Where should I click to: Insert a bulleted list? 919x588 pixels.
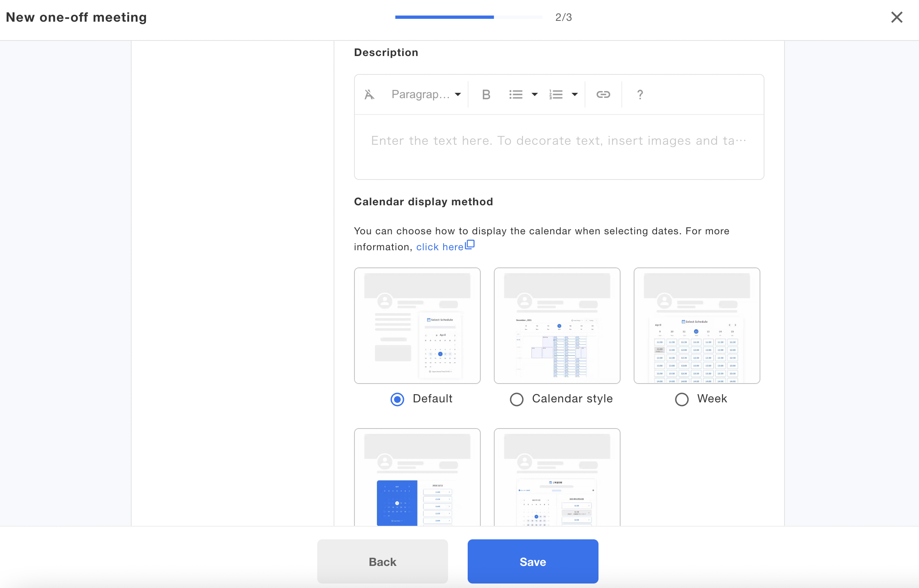pyautogui.click(x=516, y=94)
